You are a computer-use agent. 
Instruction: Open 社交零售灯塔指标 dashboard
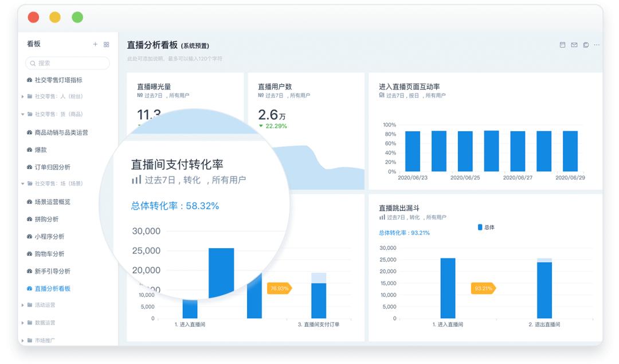pos(58,80)
